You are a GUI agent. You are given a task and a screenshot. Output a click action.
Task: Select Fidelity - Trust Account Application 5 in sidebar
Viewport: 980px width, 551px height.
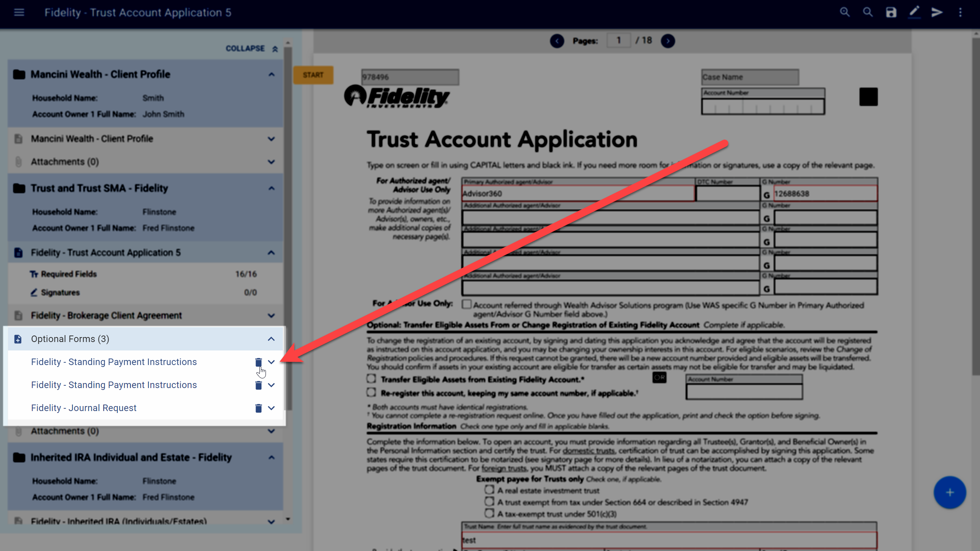click(145, 253)
